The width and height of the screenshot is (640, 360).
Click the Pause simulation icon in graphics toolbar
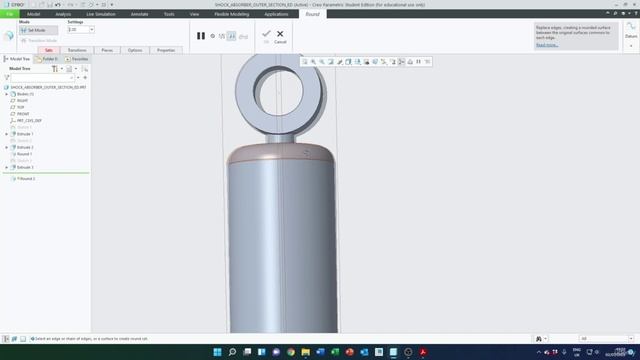click(x=418, y=62)
